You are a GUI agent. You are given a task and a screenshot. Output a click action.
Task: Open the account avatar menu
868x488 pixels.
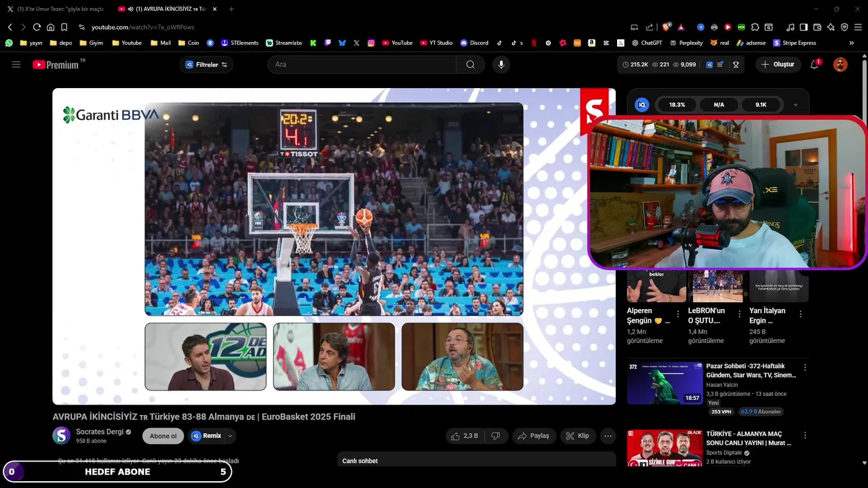click(x=840, y=64)
